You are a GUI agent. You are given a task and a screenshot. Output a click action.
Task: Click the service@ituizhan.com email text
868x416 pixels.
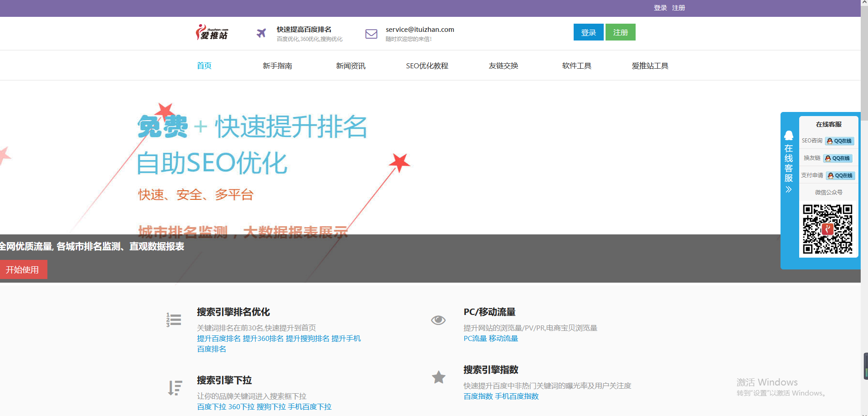(420, 29)
